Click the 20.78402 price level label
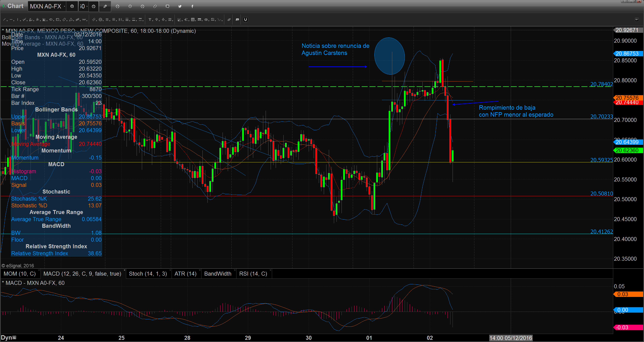Viewport: 644px width, 342px height. (602, 84)
